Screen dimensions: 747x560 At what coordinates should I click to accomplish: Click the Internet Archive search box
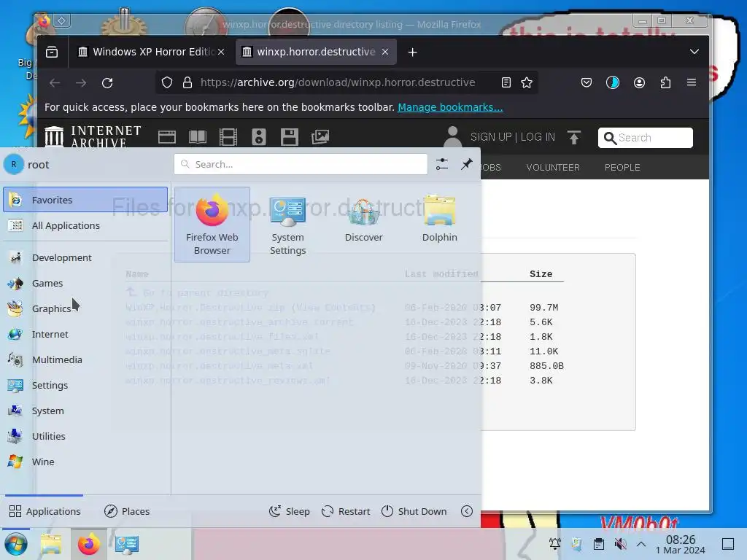[645, 138]
